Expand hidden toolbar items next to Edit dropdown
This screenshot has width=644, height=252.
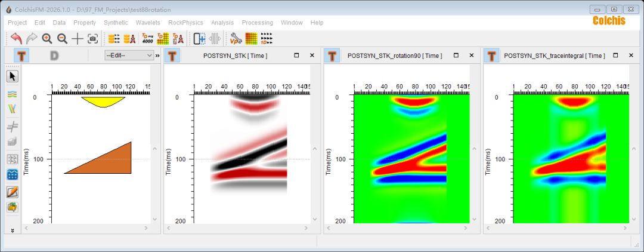pos(157,56)
